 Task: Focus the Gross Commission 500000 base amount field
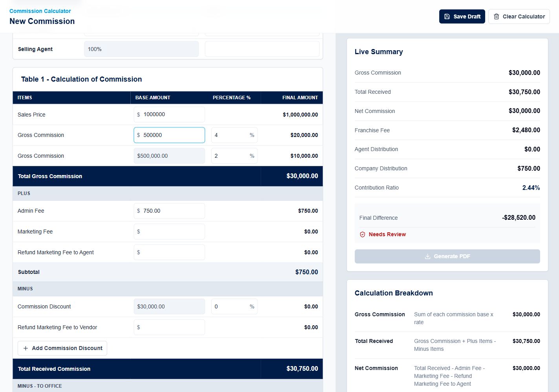[x=169, y=135]
